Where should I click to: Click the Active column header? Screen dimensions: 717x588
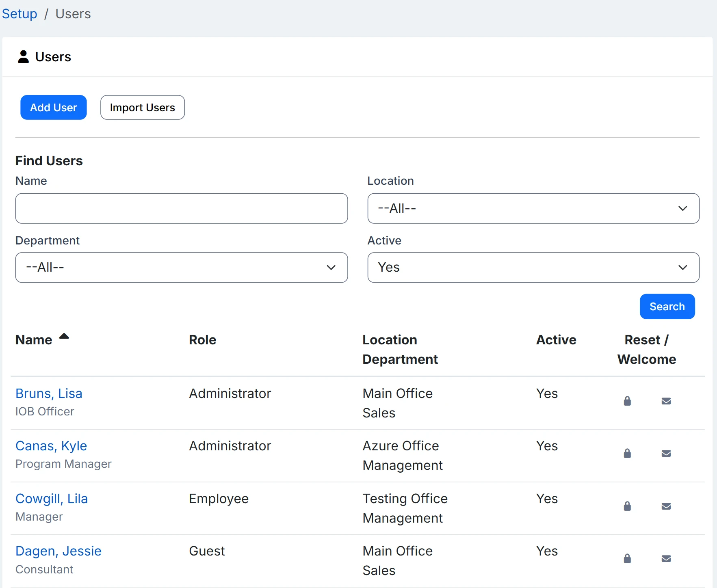click(x=556, y=340)
